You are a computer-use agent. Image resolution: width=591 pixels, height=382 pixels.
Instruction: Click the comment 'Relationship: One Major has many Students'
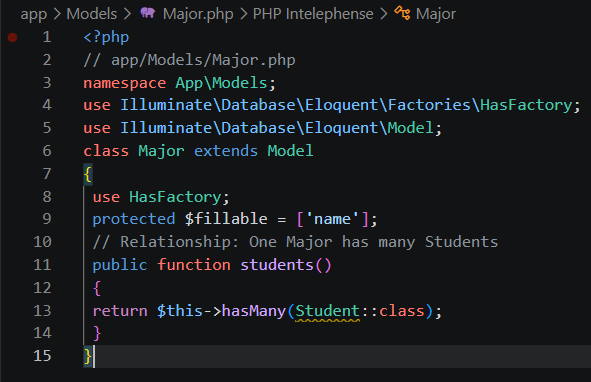[309, 242]
